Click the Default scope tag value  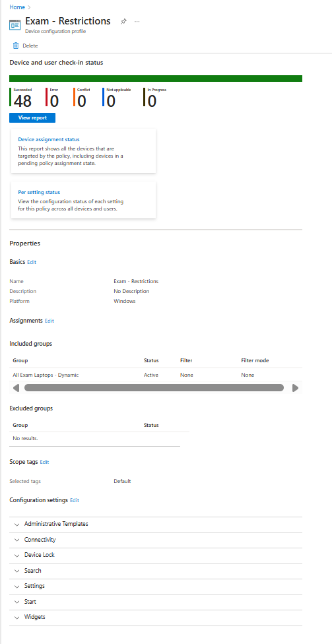pos(123,482)
